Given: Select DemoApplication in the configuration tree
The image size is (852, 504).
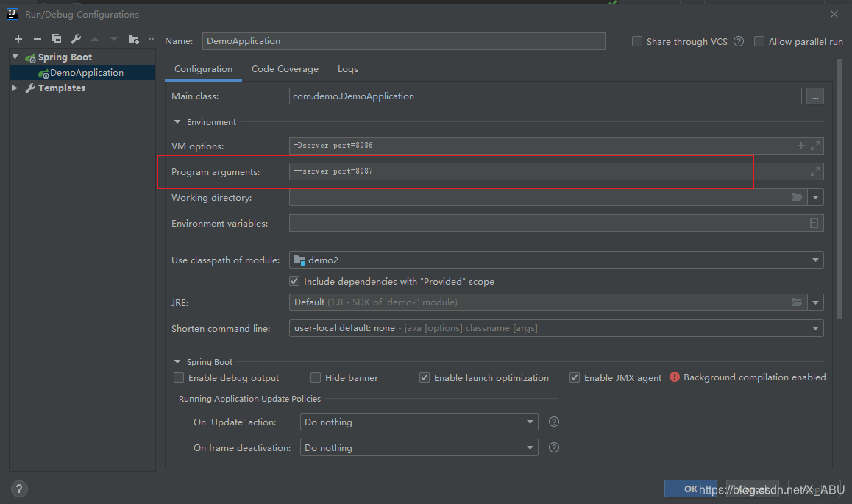Looking at the screenshot, I should coord(82,72).
